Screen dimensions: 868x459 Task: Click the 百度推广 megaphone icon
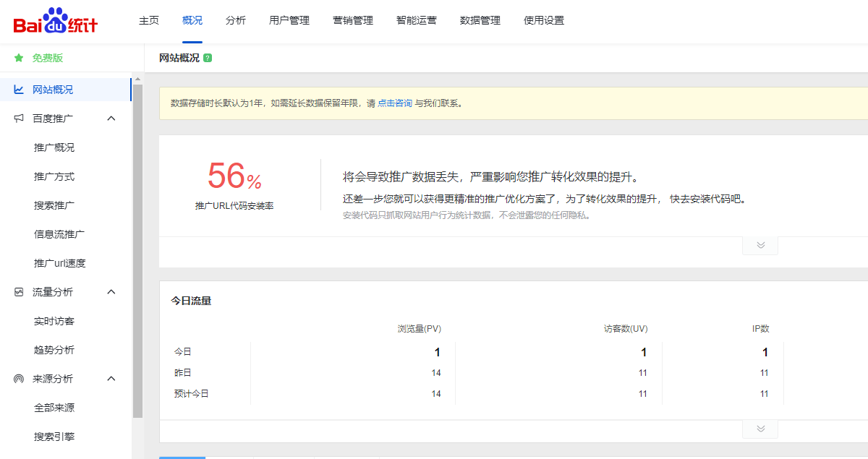(x=19, y=119)
